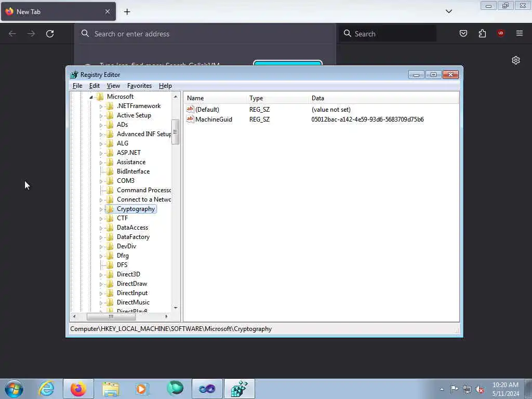Click the taskbar clock and date
The image size is (532, 399).
coord(506,389)
